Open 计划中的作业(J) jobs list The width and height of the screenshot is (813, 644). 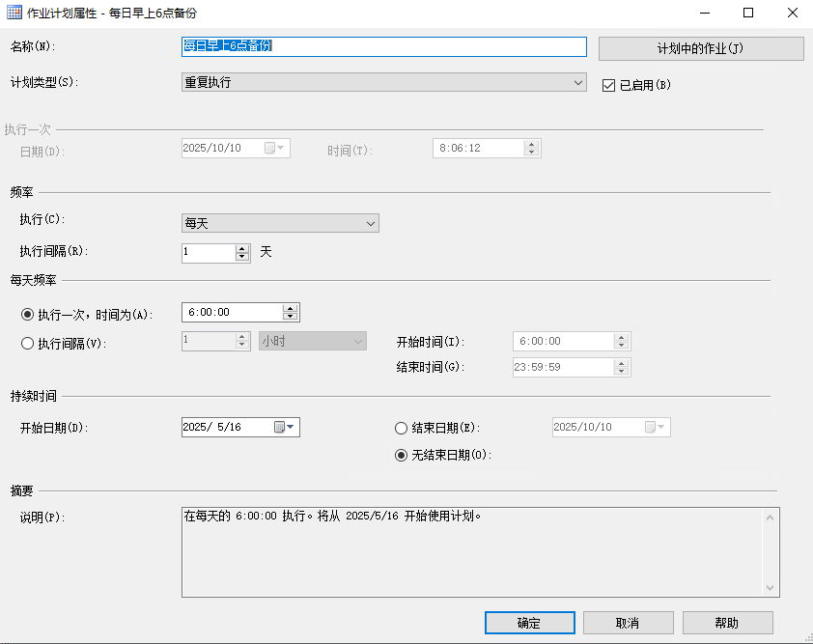(702, 48)
